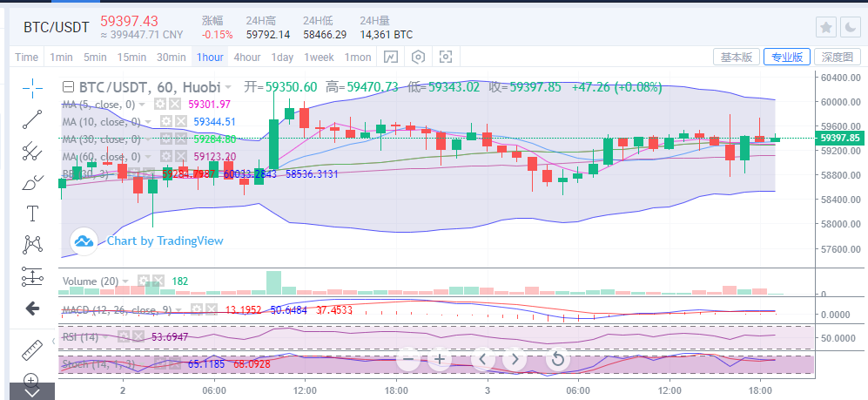Select the ruler measure tool
Screen dimensions: 868x400
pos(32,349)
